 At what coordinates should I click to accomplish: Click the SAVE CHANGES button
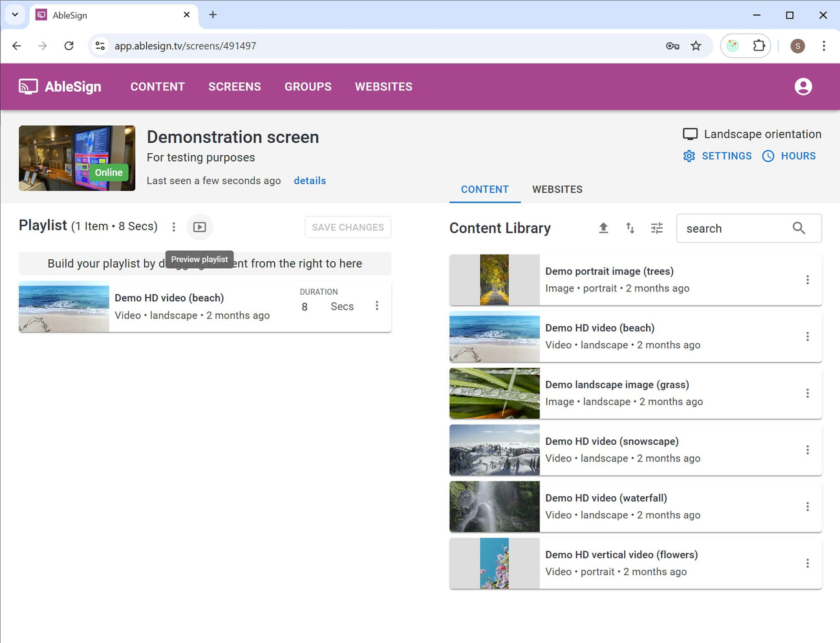347,227
